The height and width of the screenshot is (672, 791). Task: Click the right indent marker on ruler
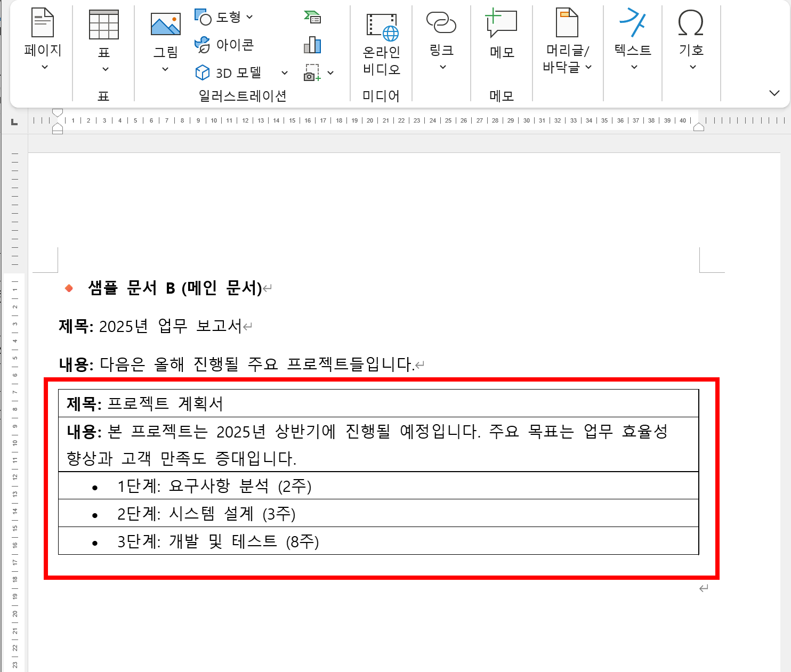point(698,127)
